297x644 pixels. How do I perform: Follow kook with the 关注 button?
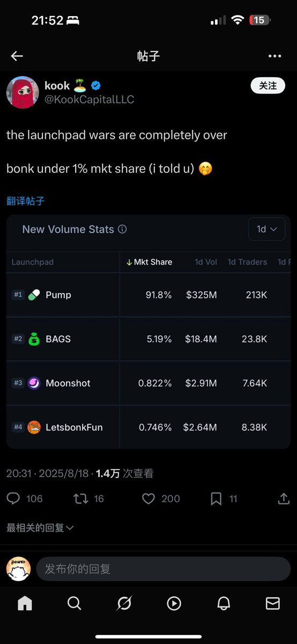(x=268, y=85)
